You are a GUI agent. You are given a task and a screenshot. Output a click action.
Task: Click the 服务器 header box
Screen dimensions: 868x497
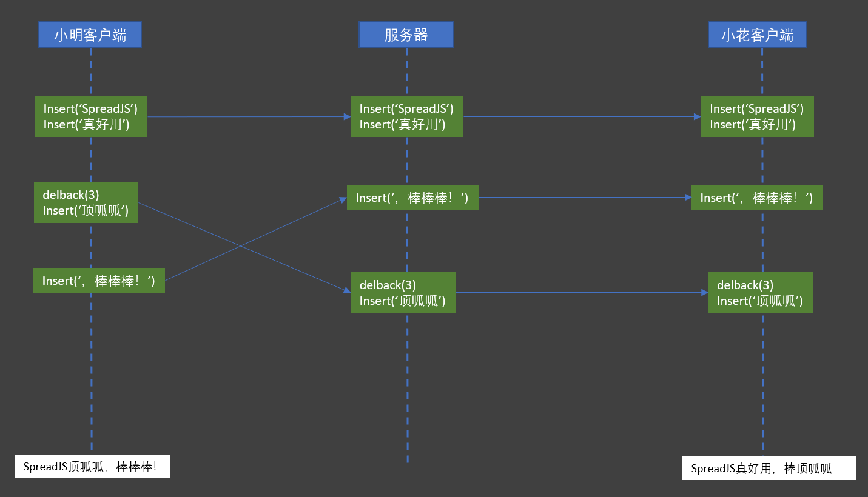click(x=406, y=35)
